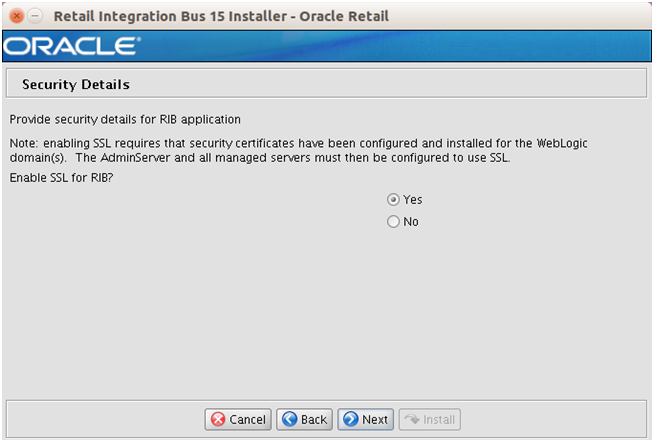Click 'Provide security details for RIB application' text
The height and width of the screenshot is (442, 654).
125,120
